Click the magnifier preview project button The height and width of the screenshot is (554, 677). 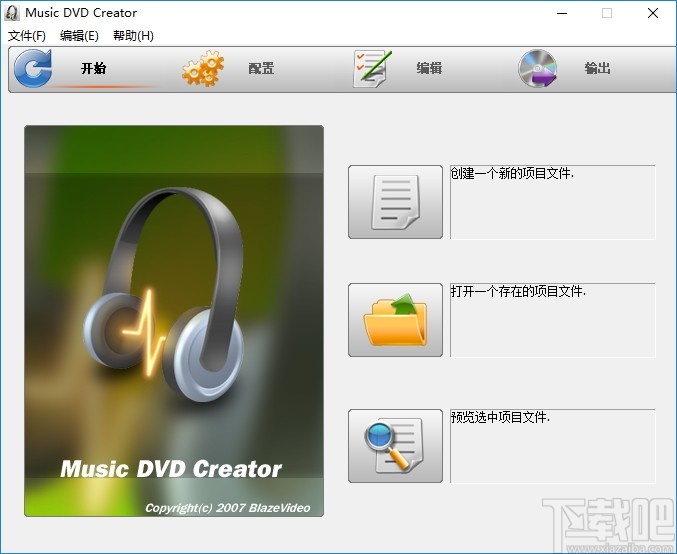[395, 446]
